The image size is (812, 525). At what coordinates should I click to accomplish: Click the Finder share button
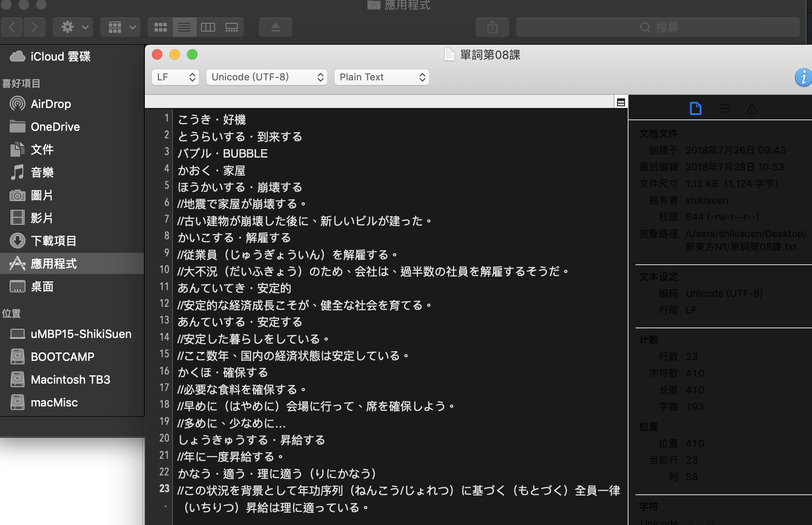(x=492, y=27)
